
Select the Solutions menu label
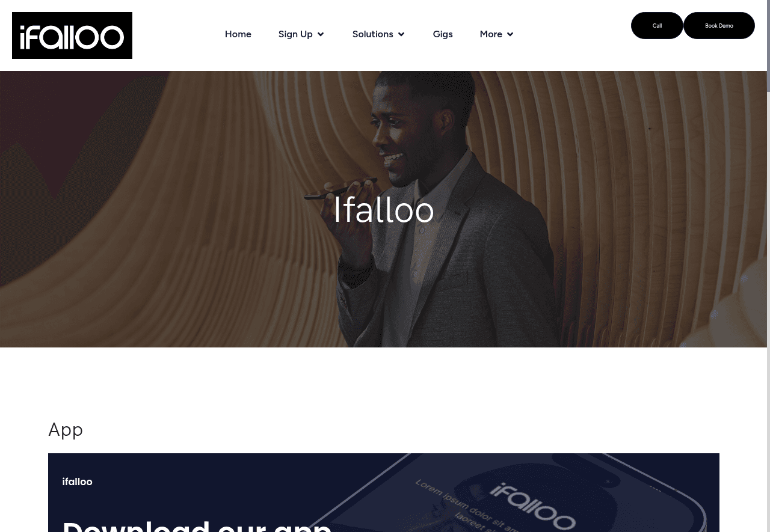click(373, 34)
